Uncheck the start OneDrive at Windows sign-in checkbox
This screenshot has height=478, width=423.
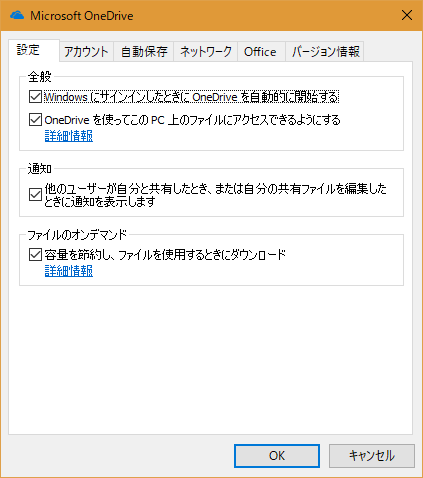pyautogui.click(x=35, y=97)
